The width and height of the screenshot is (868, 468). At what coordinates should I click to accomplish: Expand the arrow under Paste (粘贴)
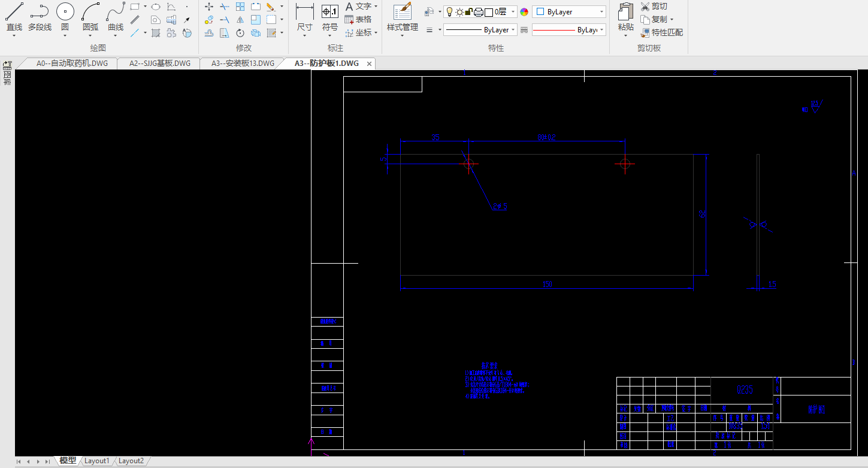[625, 35]
